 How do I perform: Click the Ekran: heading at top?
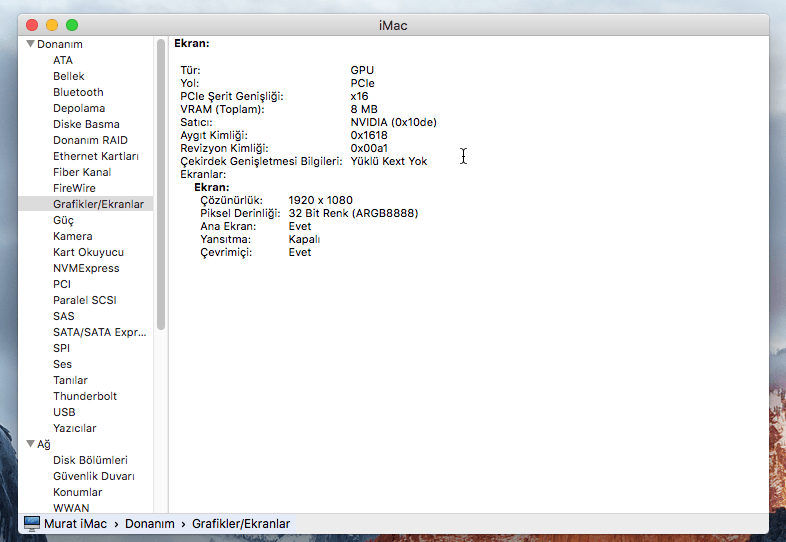[191, 44]
